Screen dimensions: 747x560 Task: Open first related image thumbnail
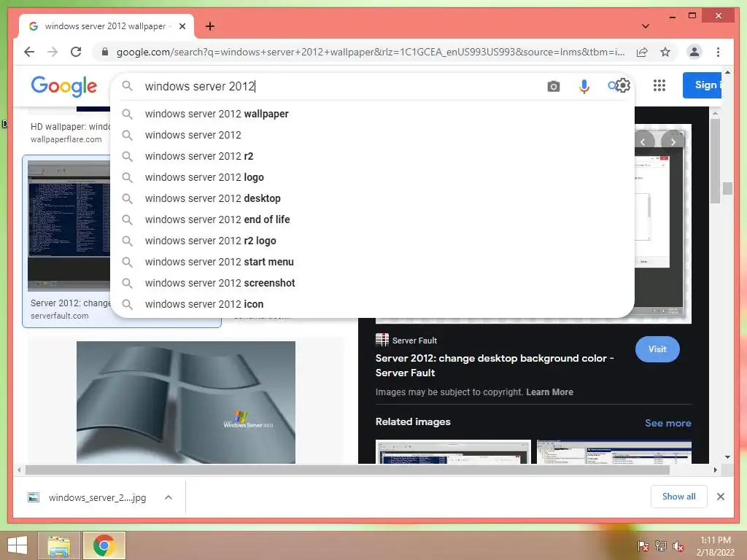(x=453, y=452)
